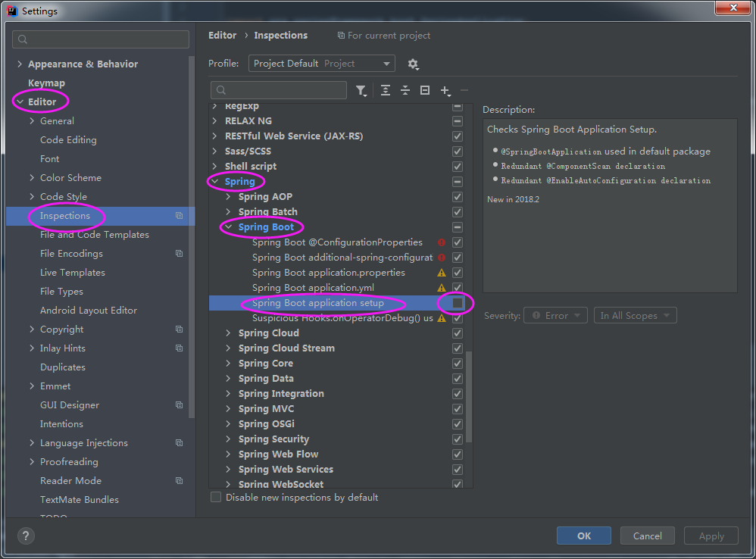Uncheck the Spring Boot @ConfigurationProperties checkbox
756x559 pixels.
tap(458, 242)
